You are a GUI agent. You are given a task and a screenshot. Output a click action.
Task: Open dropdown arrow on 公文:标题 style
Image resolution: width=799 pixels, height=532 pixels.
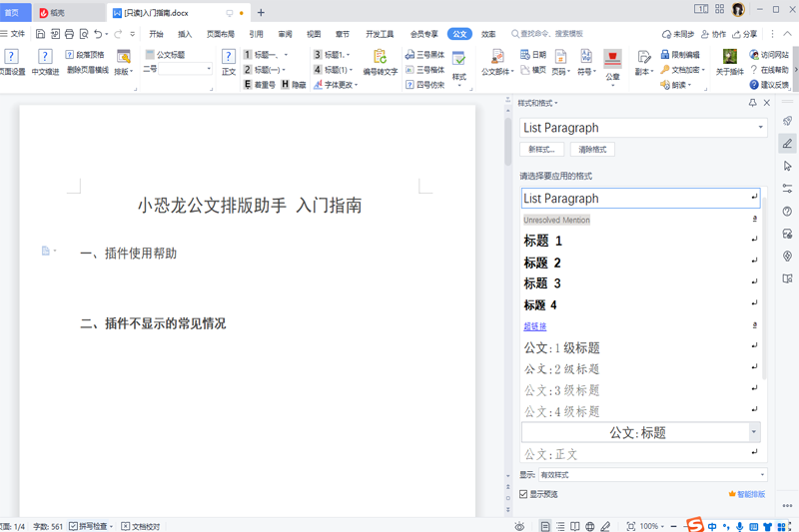(x=754, y=432)
